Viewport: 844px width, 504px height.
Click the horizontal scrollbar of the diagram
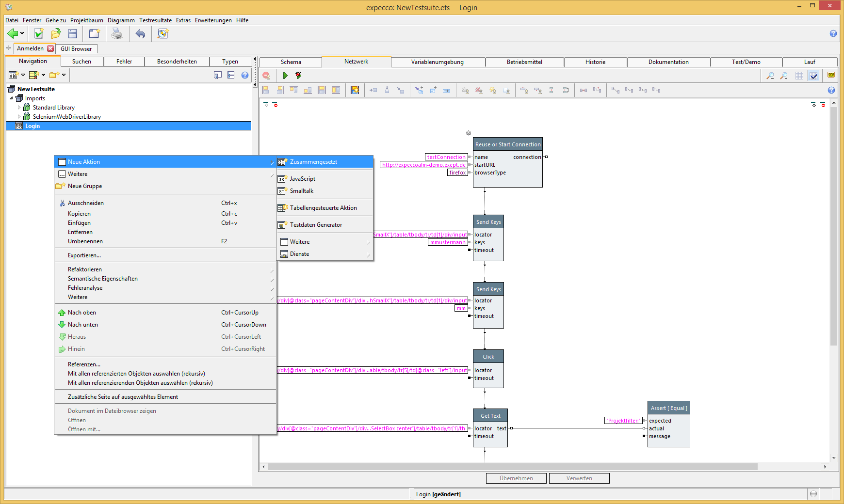click(x=512, y=467)
